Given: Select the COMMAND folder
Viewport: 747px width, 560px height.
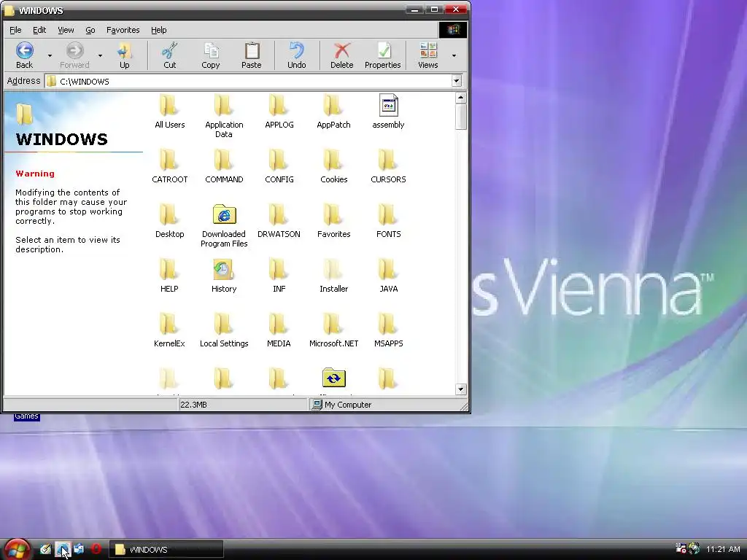Looking at the screenshot, I should [224, 167].
